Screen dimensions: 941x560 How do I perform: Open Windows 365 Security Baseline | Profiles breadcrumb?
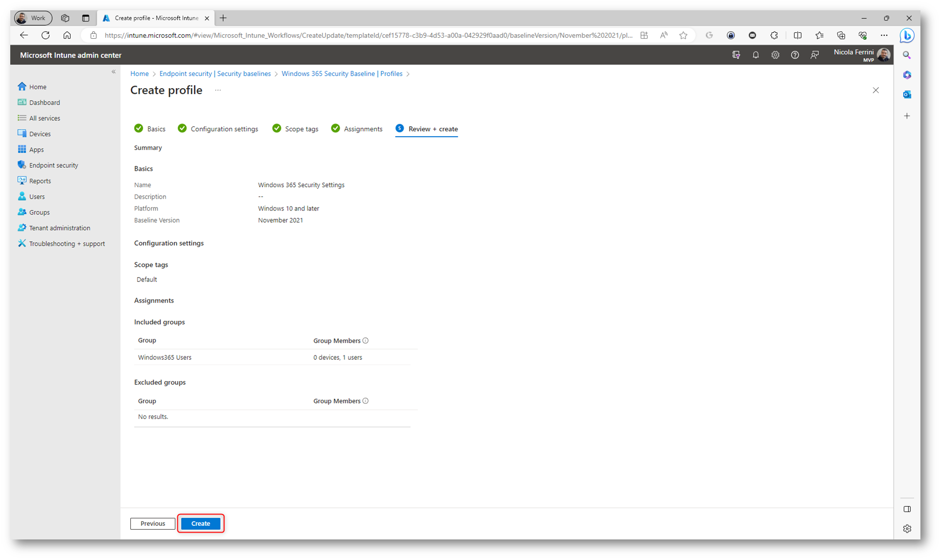coord(342,73)
